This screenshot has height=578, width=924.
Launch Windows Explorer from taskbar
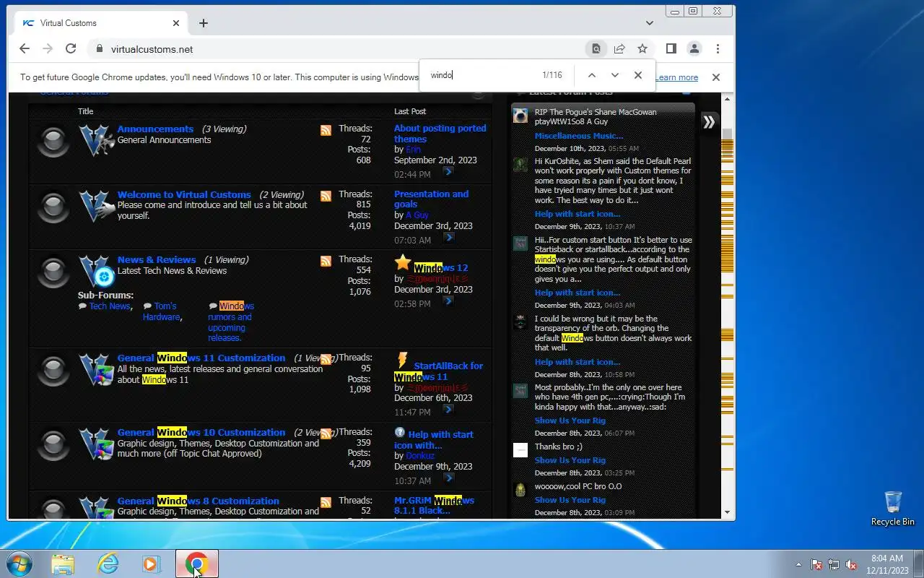tap(63, 564)
